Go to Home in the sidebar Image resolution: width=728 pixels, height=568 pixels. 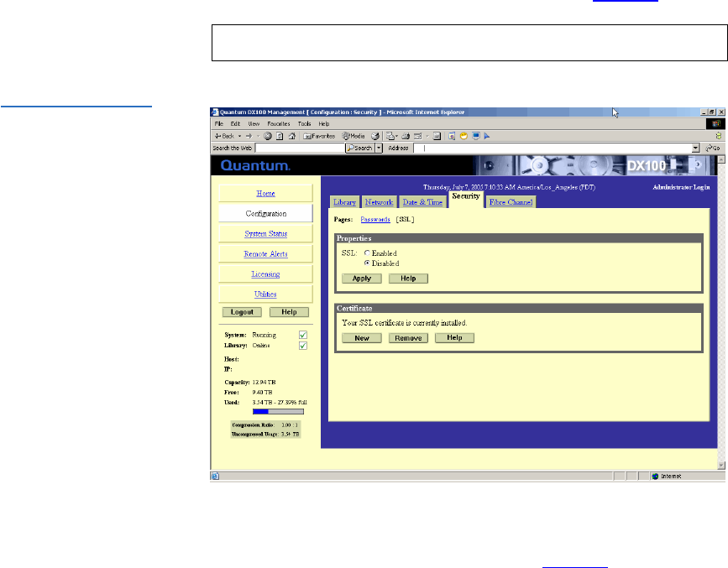[265, 194]
